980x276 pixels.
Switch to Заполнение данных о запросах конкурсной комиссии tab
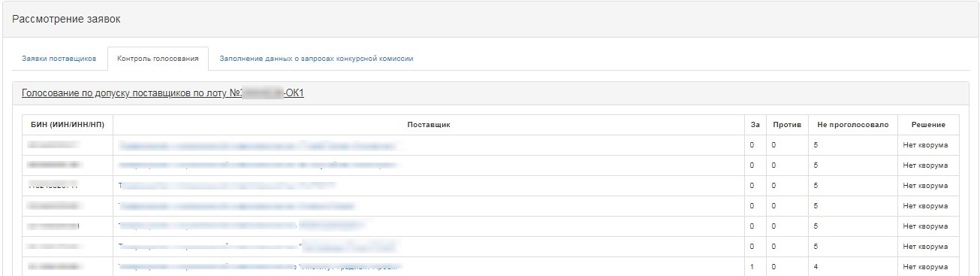pos(315,59)
